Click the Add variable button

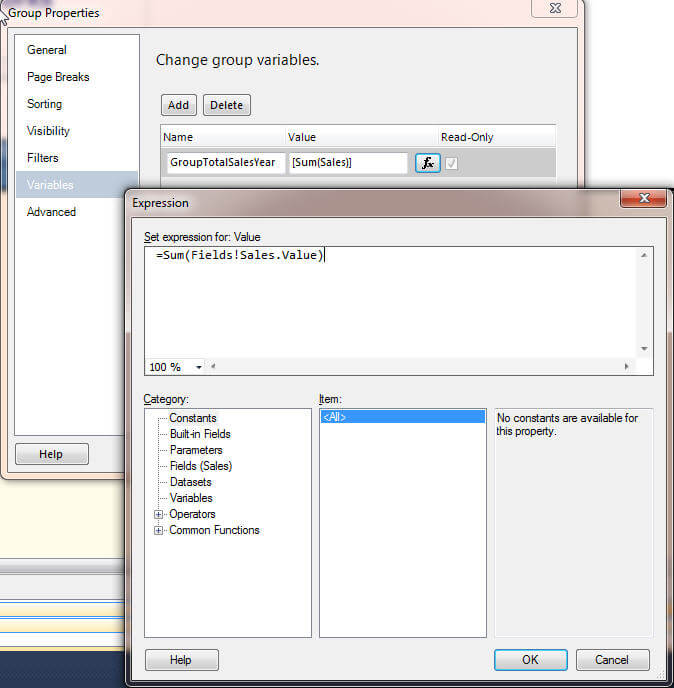[x=179, y=105]
